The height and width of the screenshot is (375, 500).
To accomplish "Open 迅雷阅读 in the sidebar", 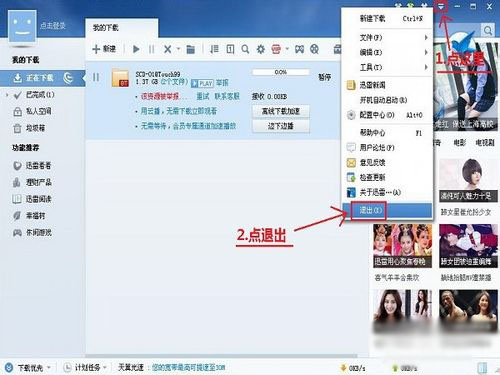I will (x=38, y=199).
